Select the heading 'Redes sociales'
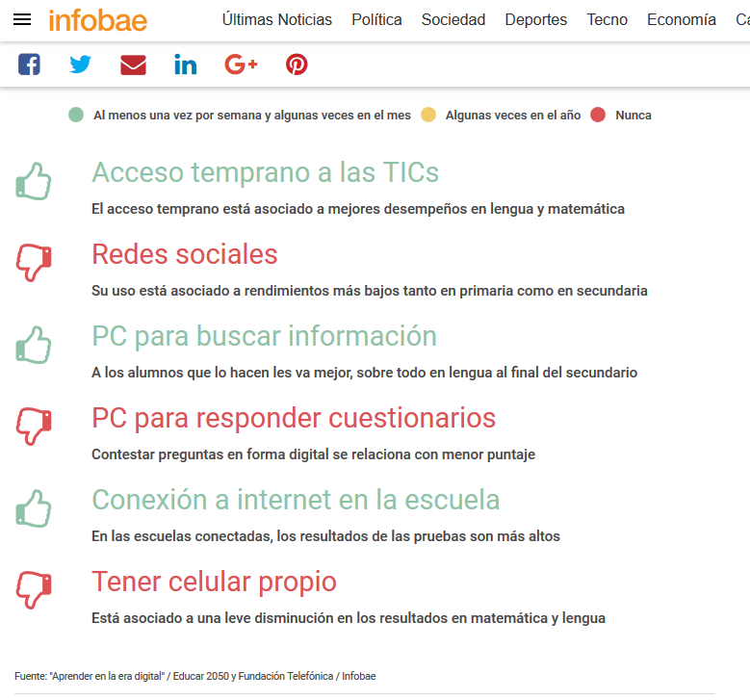The width and height of the screenshot is (750, 700). (x=185, y=254)
